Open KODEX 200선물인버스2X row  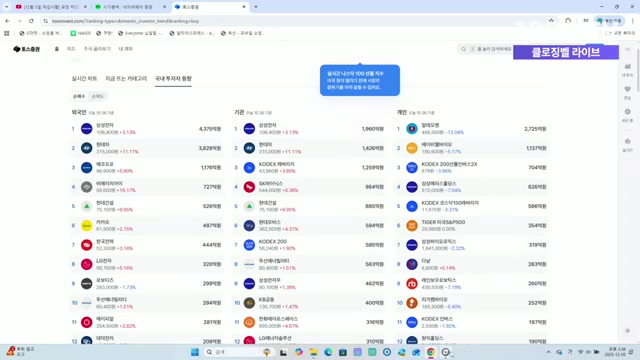coord(472,167)
